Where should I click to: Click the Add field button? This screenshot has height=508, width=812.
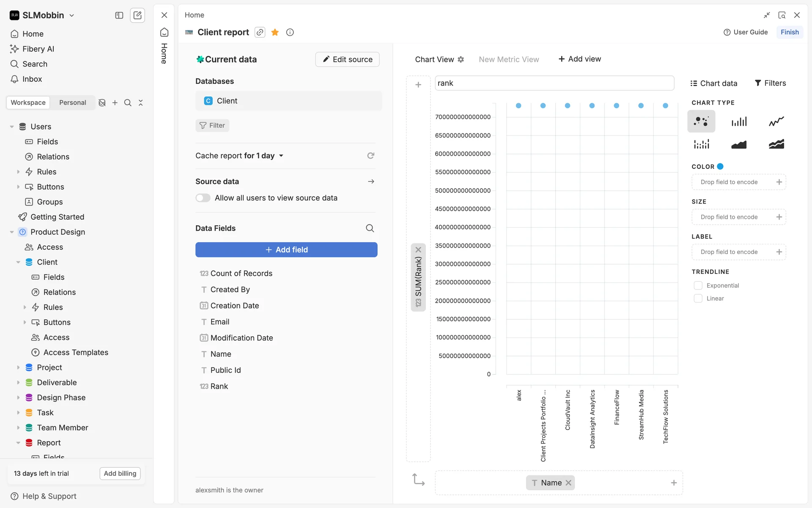coord(286,250)
